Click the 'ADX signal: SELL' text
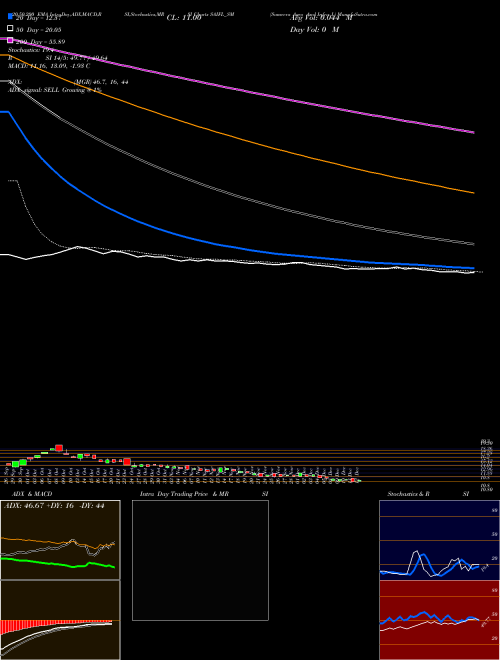The width and height of the screenshot is (500, 660). tap(34, 90)
